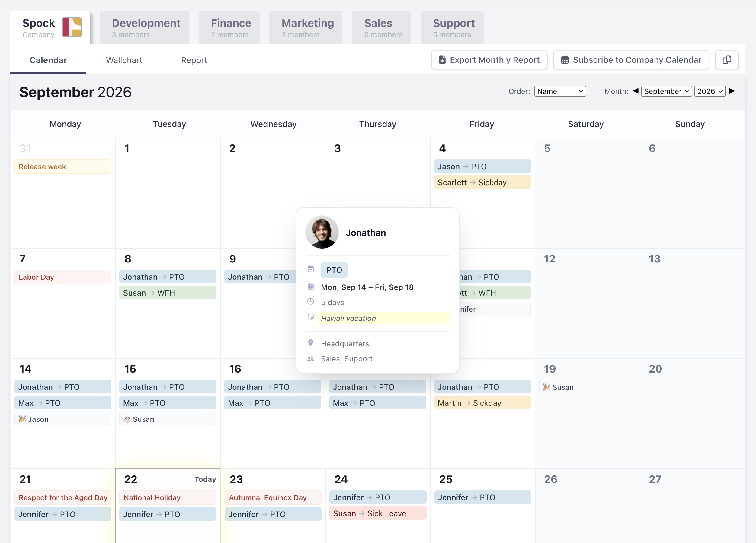
Task: Open the month dropdown showing September
Action: (x=667, y=91)
